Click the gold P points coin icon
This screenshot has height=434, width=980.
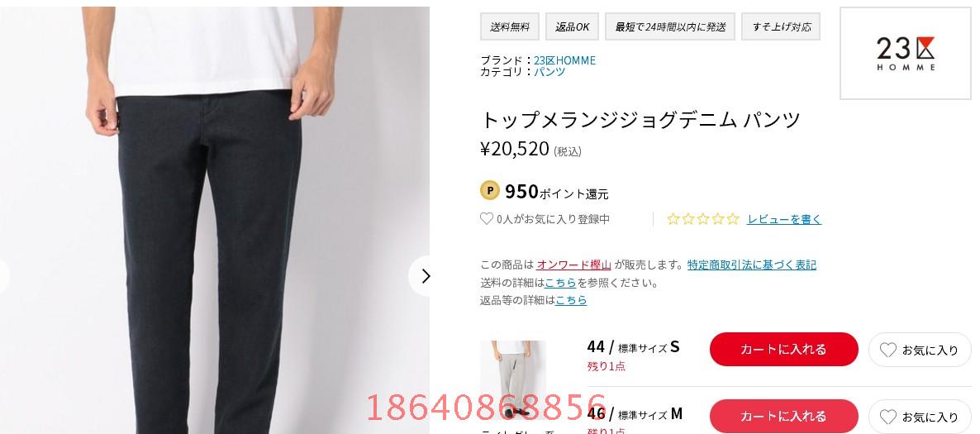point(489,191)
